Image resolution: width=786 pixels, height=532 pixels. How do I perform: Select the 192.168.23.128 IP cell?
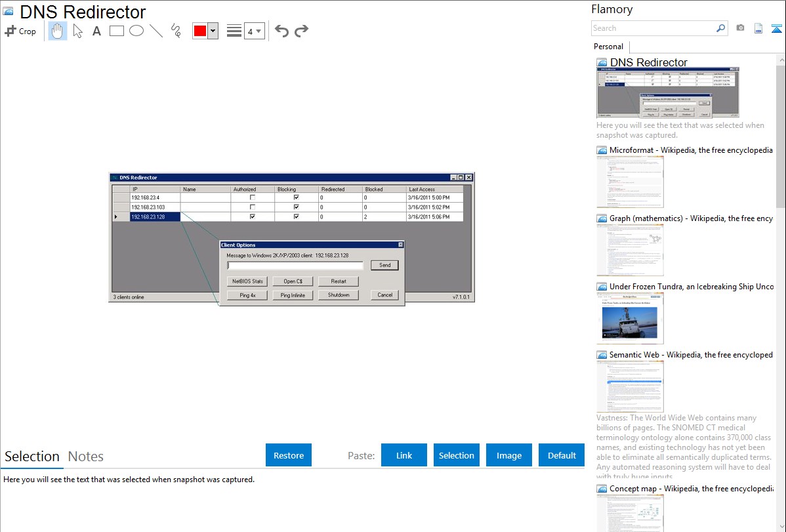[155, 216]
